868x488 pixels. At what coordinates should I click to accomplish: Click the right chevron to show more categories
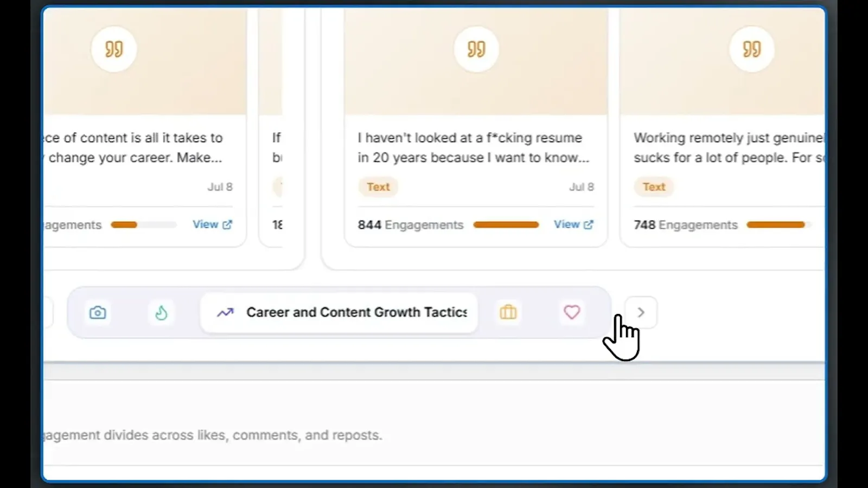(x=641, y=312)
